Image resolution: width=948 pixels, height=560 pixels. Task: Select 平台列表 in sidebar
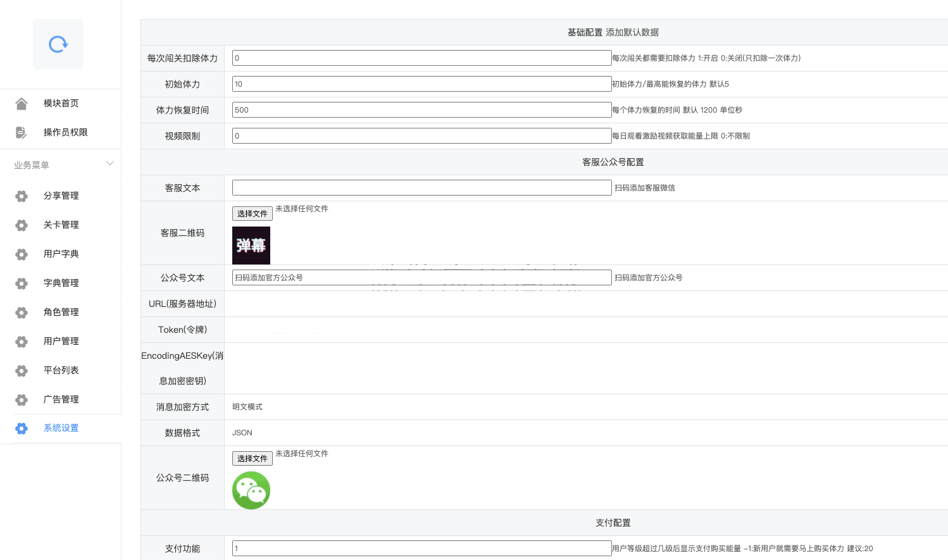61,370
